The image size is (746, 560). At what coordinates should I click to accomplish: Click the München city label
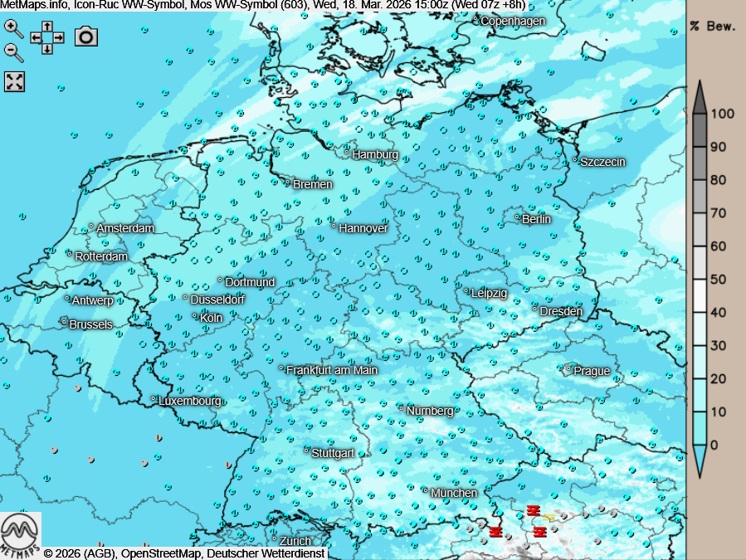click(x=454, y=493)
